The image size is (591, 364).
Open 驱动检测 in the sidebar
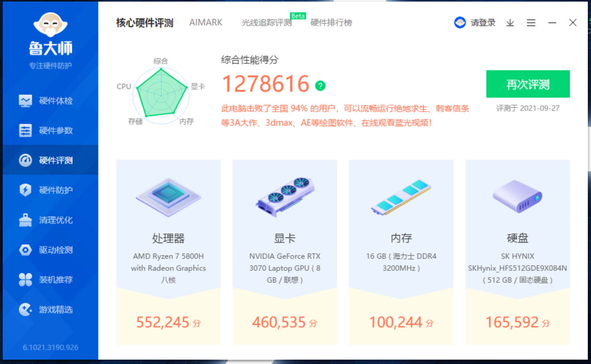(51, 250)
